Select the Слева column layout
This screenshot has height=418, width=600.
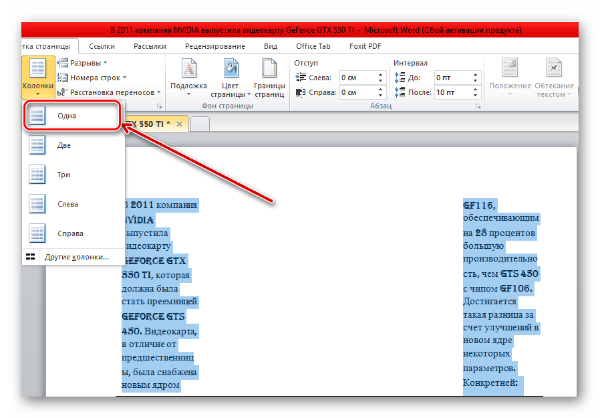coord(38,203)
